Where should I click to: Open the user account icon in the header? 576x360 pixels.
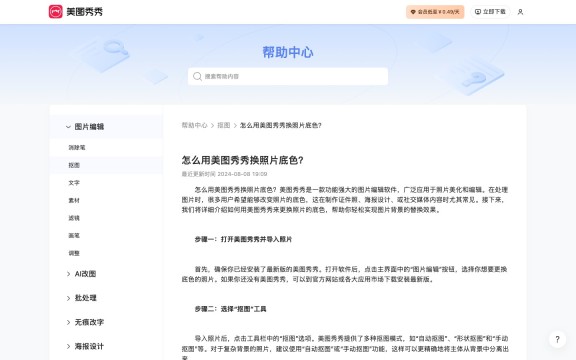[x=520, y=12]
